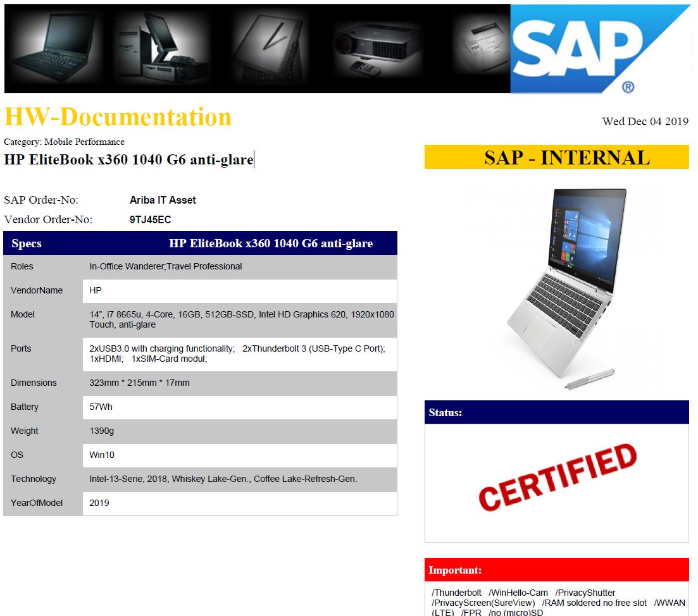Click the HP EliteBook product photo
The width and height of the screenshot is (698, 616).
567,289
